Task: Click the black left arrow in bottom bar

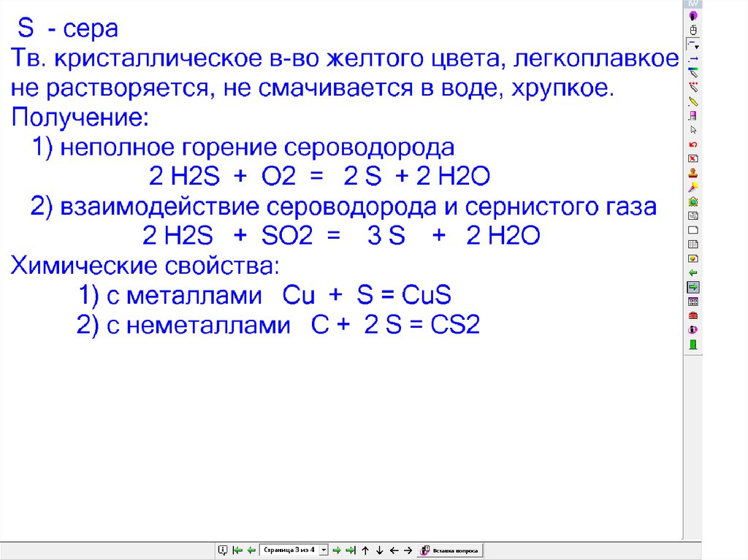Action: [394, 551]
